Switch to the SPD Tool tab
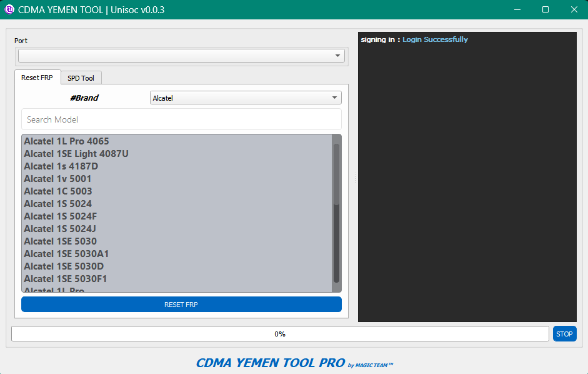 [x=81, y=78]
